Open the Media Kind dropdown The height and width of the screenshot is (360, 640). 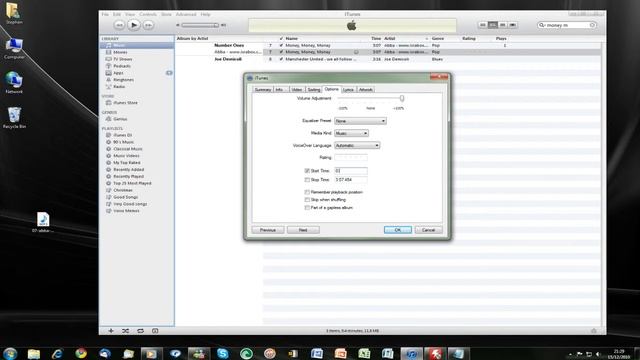point(351,133)
